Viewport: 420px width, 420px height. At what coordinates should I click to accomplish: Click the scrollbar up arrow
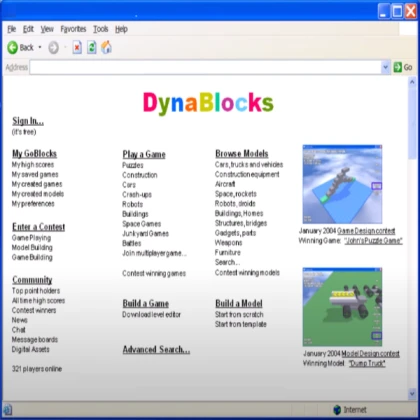coord(412,82)
